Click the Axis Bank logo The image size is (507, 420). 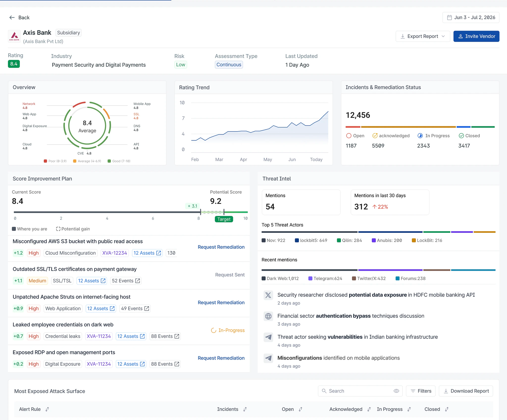click(14, 37)
